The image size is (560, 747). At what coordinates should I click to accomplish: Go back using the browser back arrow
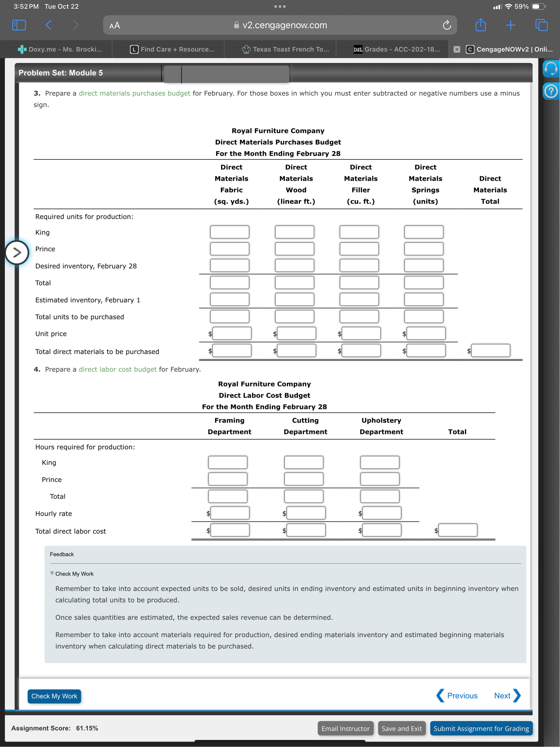click(x=49, y=25)
